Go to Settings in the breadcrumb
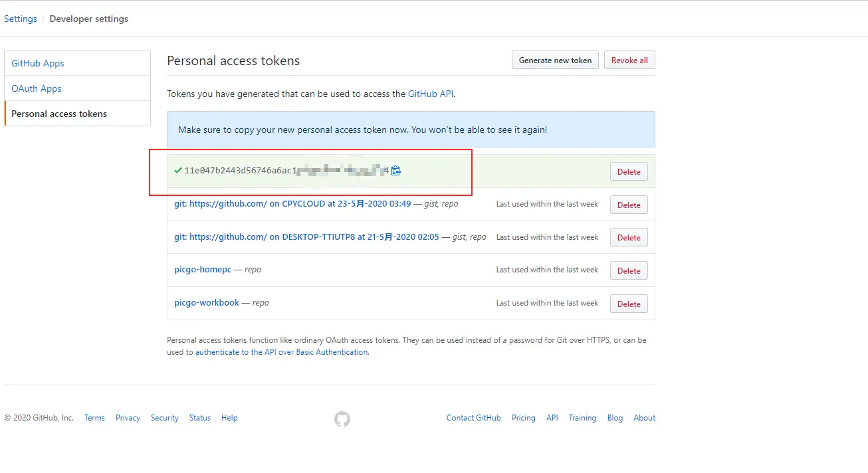This screenshot has height=473, width=868. pyautogui.click(x=21, y=19)
